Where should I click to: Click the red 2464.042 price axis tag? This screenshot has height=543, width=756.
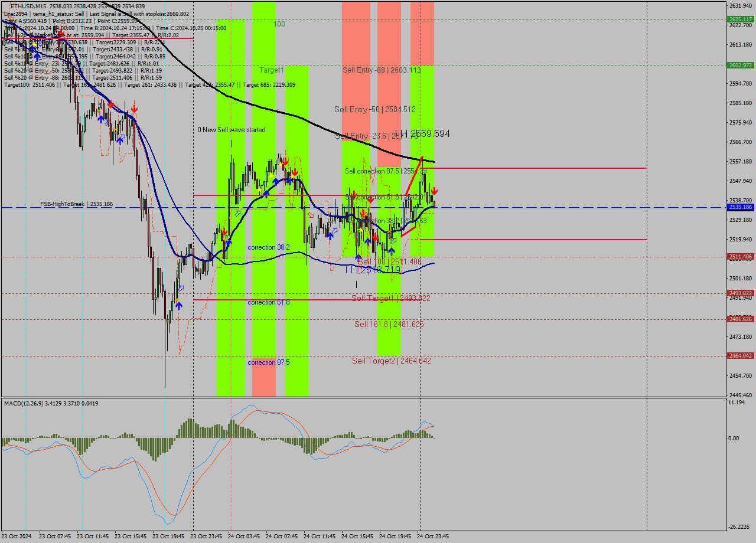tap(739, 356)
